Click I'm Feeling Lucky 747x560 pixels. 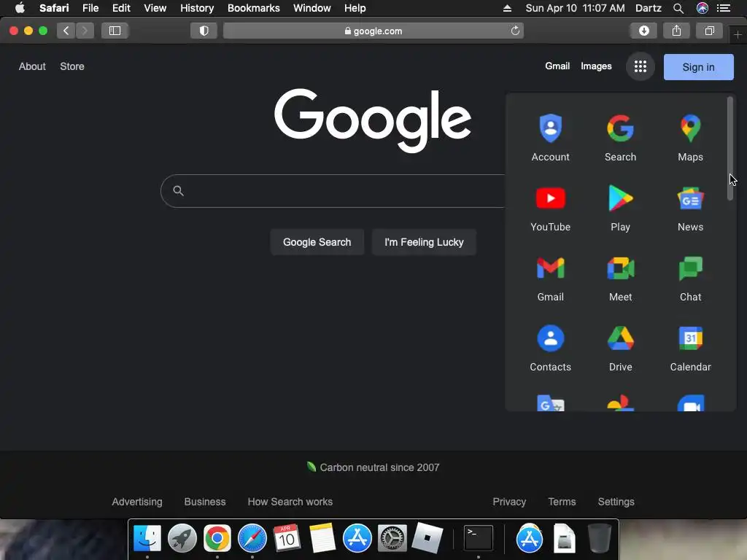click(x=424, y=242)
